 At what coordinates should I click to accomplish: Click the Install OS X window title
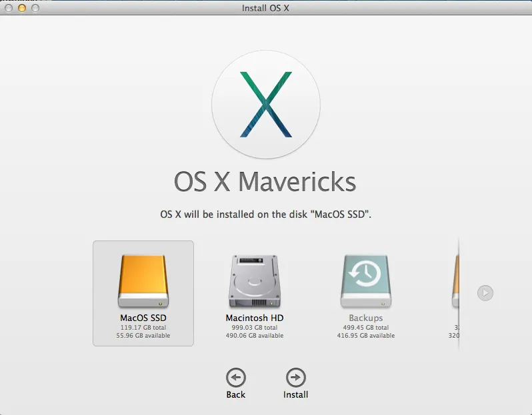coord(265,8)
